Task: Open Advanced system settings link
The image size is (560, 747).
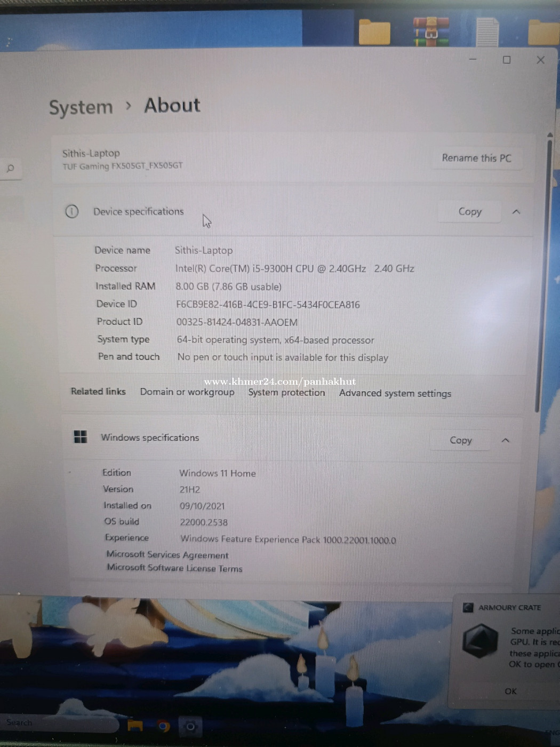Action: [x=395, y=393]
